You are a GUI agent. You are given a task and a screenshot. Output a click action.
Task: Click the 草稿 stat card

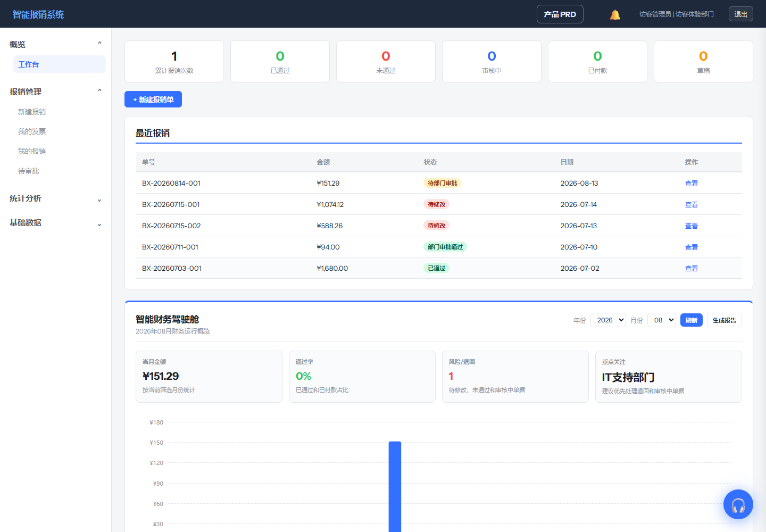[x=703, y=62]
